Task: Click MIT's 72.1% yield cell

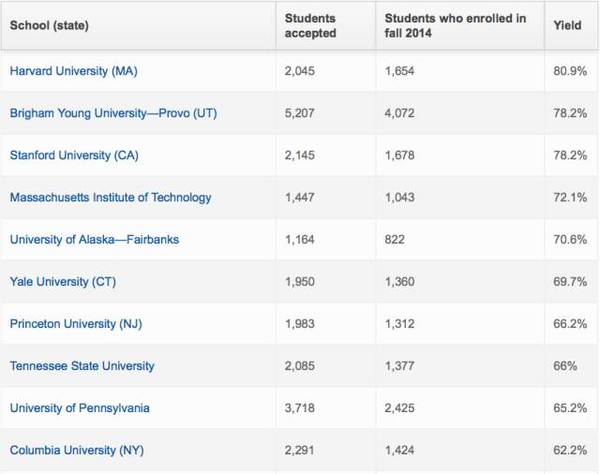Action: (569, 198)
